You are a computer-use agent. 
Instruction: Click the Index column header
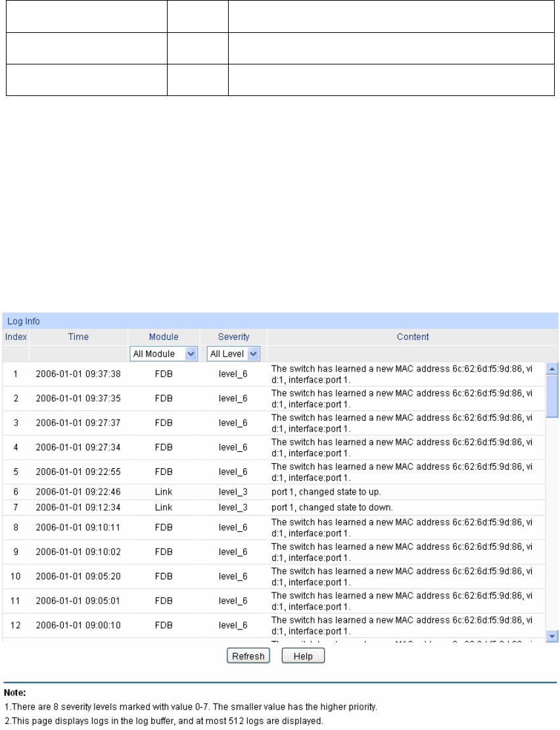16,337
